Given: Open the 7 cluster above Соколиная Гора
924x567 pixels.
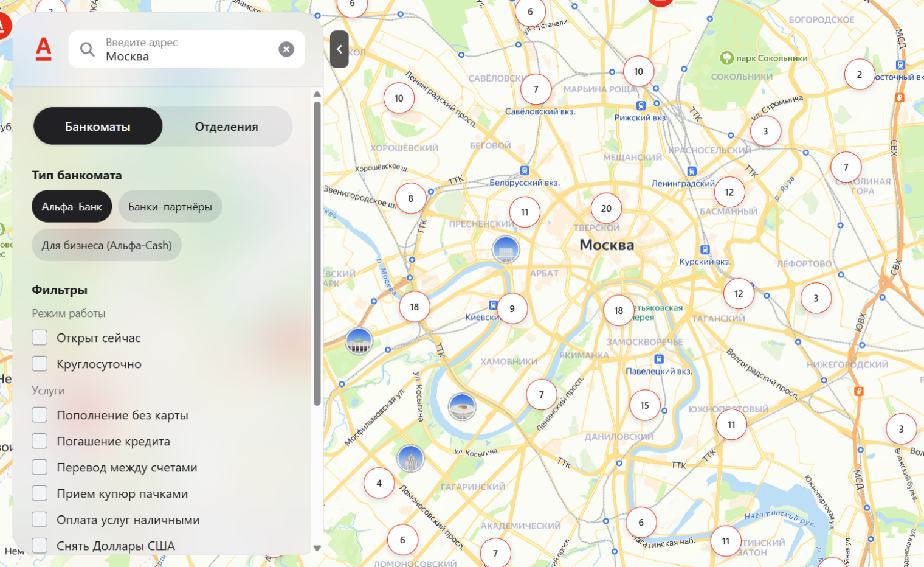Looking at the screenshot, I should pyautogui.click(x=846, y=167).
